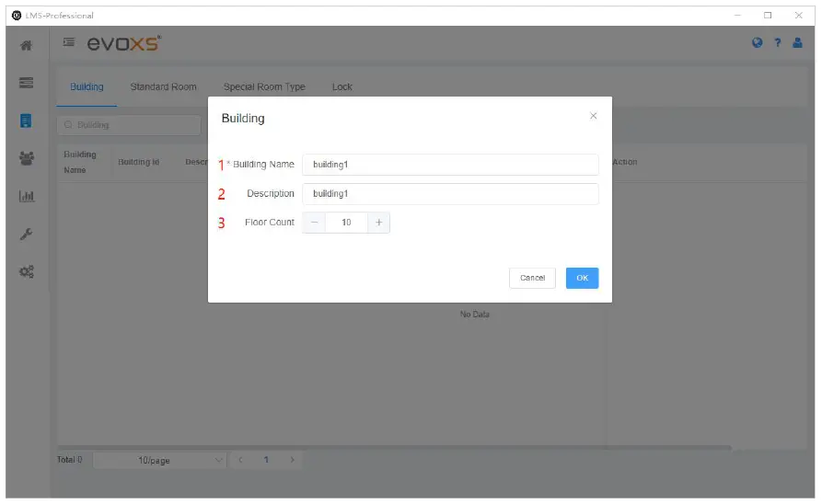Maximize the LMS-Professional window
Image resolution: width=822 pixels, height=504 pixels.
768,16
